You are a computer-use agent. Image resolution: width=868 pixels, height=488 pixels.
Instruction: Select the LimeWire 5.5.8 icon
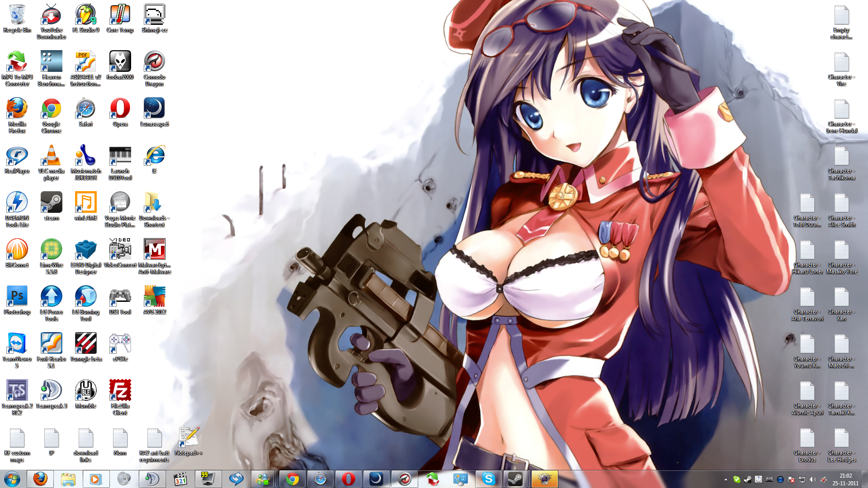[52, 257]
